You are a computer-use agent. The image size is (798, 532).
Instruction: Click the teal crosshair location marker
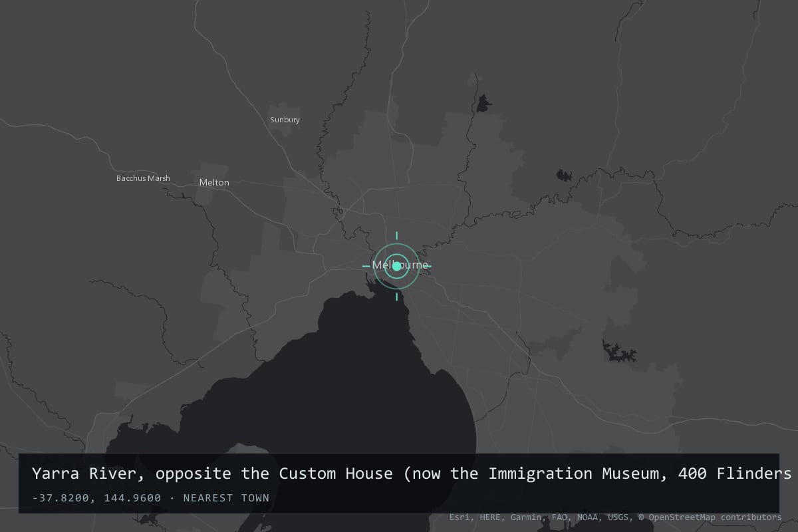click(396, 266)
